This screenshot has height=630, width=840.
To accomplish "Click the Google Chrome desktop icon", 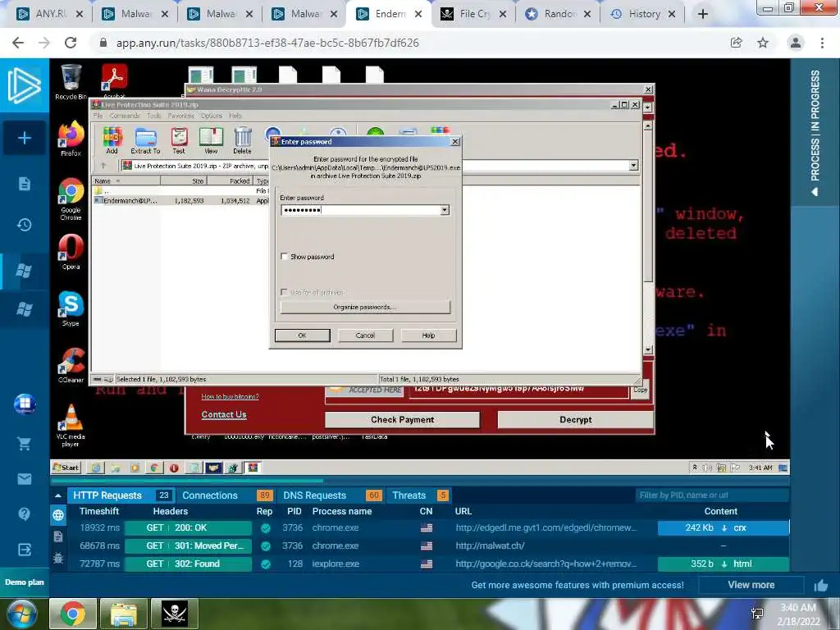I will pyautogui.click(x=71, y=199).
